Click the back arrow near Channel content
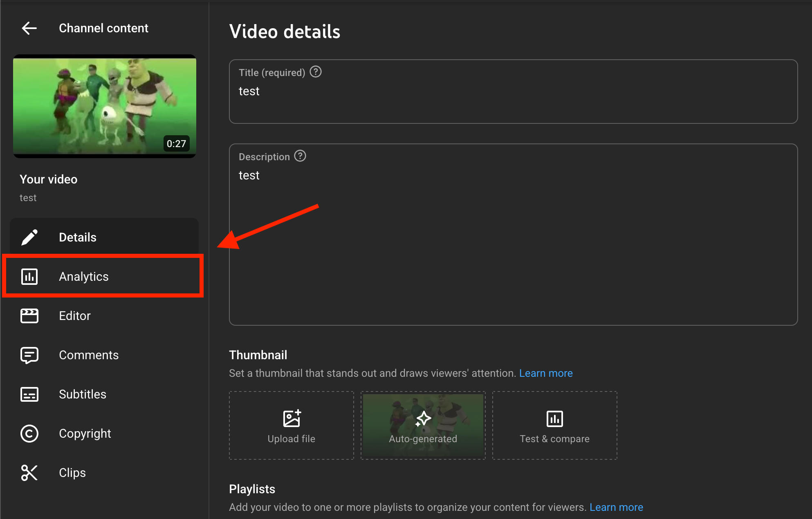Screen dimensions: 812x519 click(x=29, y=28)
